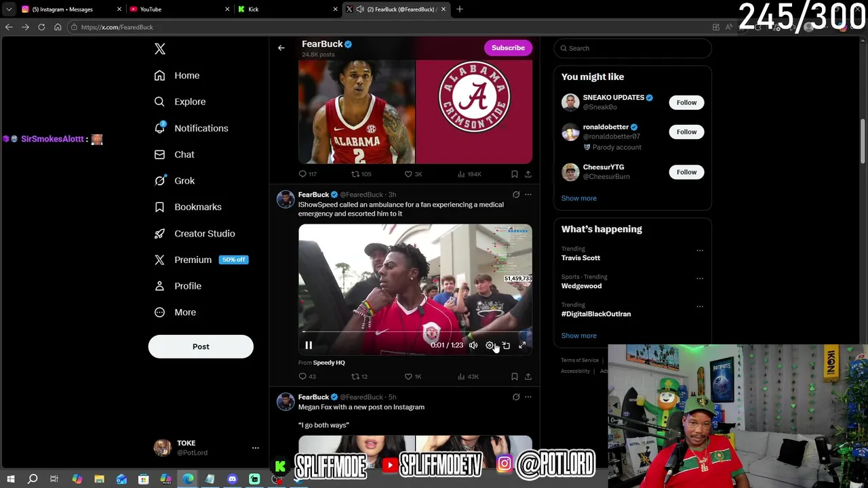This screenshot has height=488, width=868.
Task: Open the Travis Scott trend
Action: point(580,258)
